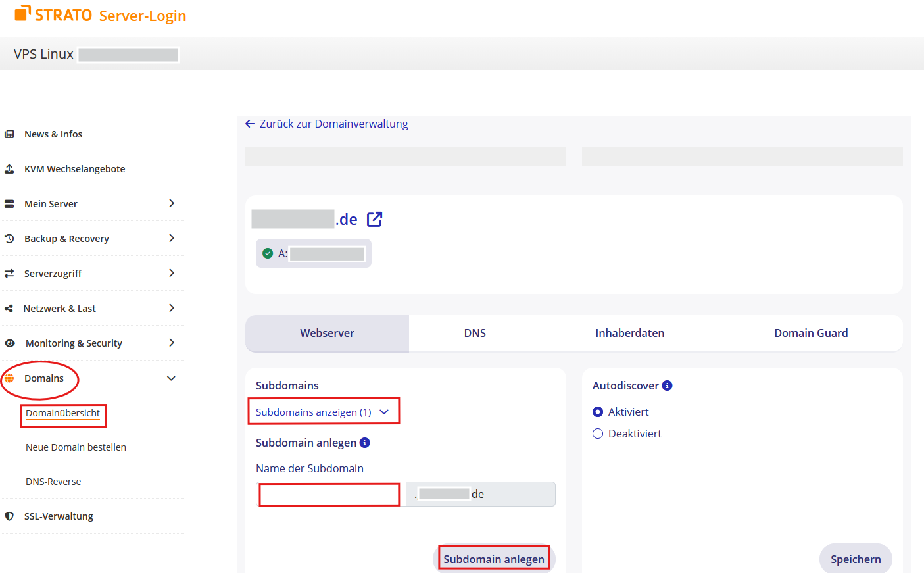
Task: Click the KVM Wechselangebote upload icon
Action: click(9, 169)
